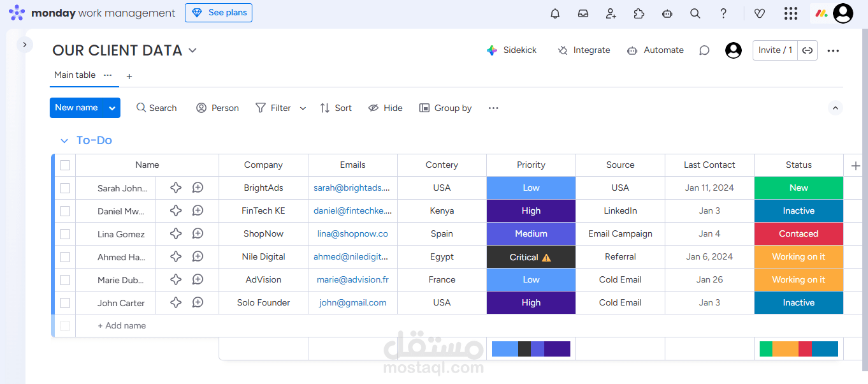This screenshot has height=384, width=868.
Task: Check the John Carter row checkbox
Action: 65,303
